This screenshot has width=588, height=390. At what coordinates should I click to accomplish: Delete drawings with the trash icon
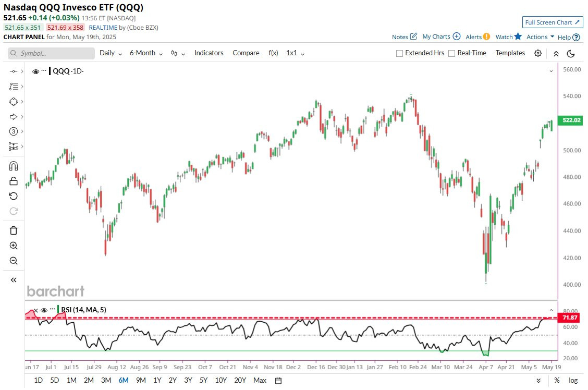pos(14,230)
